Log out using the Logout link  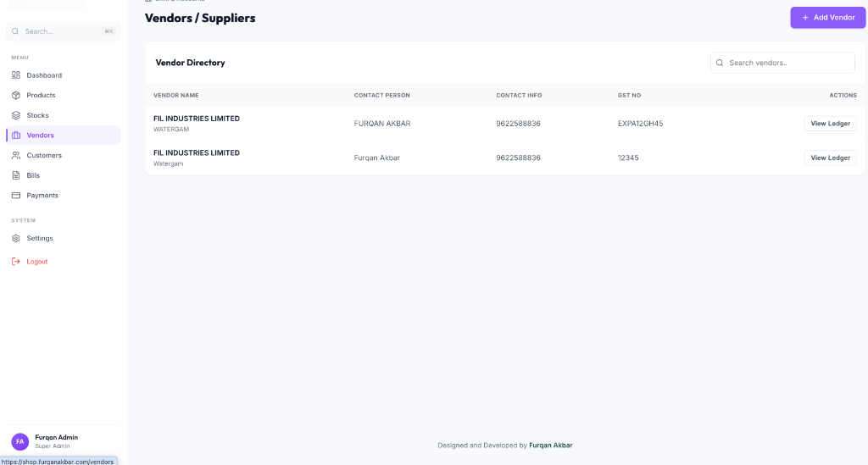point(63,262)
